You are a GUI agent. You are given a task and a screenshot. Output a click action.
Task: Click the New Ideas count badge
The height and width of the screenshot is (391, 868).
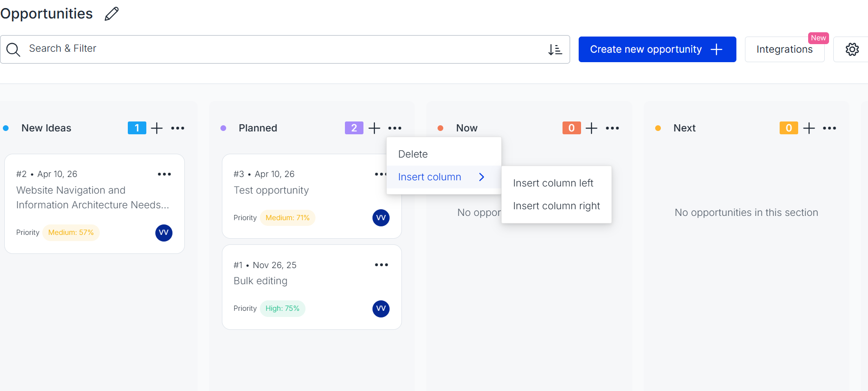(137, 128)
